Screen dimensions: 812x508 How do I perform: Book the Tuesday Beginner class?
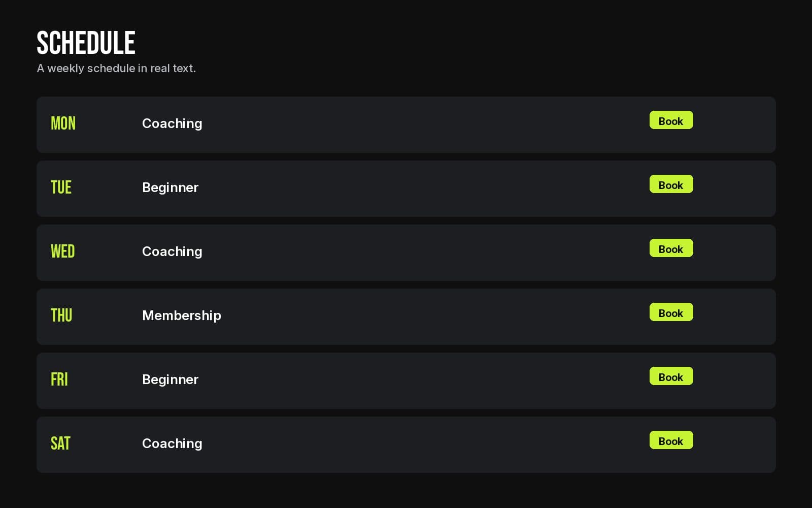(671, 184)
